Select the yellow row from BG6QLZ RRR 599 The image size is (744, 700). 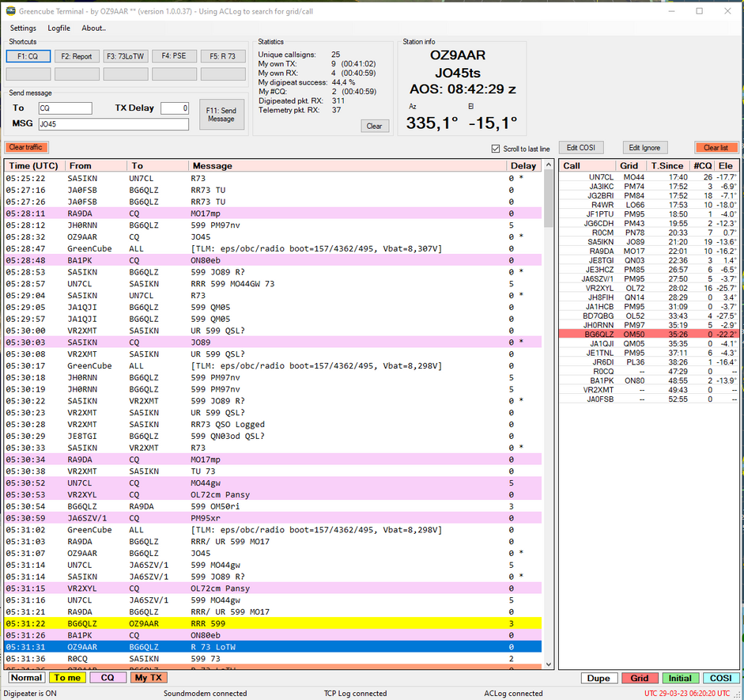coord(273,623)
